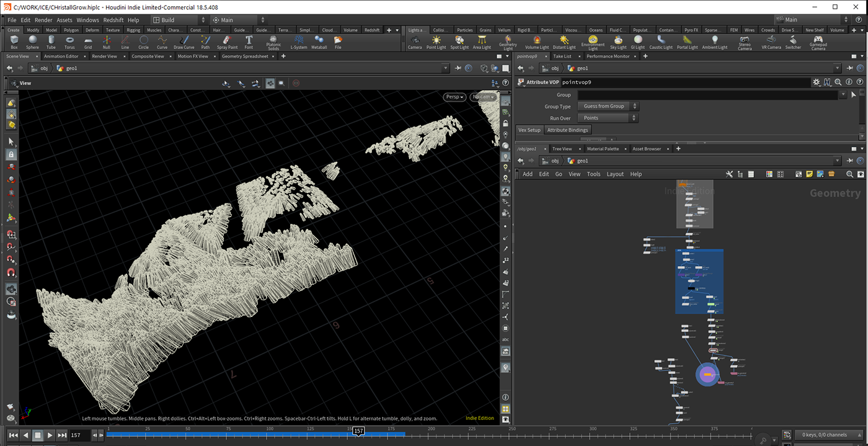Add a Spot Light from shelf
This screenshot has width=868, height=446.
click(459, 42)
